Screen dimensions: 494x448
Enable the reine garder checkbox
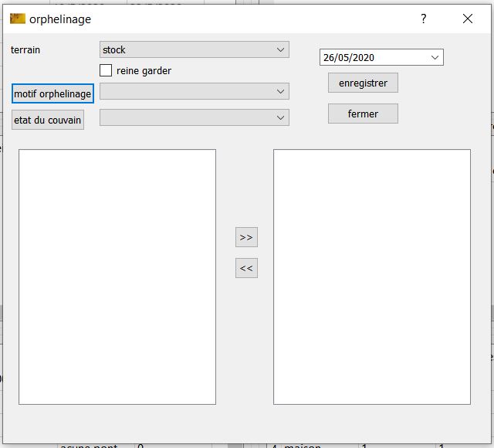tap(106, 70)
